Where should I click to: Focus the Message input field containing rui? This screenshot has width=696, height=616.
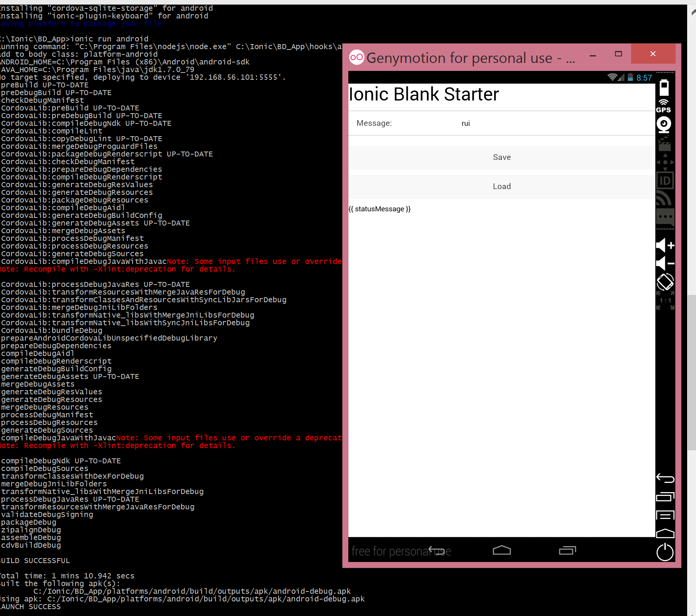pos(554,123)
